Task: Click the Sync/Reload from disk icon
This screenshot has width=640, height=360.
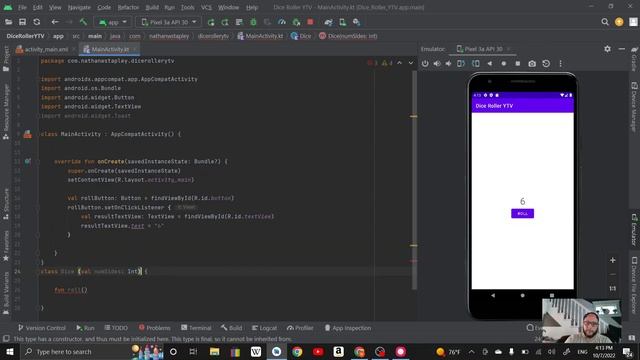Action: (x=37, y=22)
